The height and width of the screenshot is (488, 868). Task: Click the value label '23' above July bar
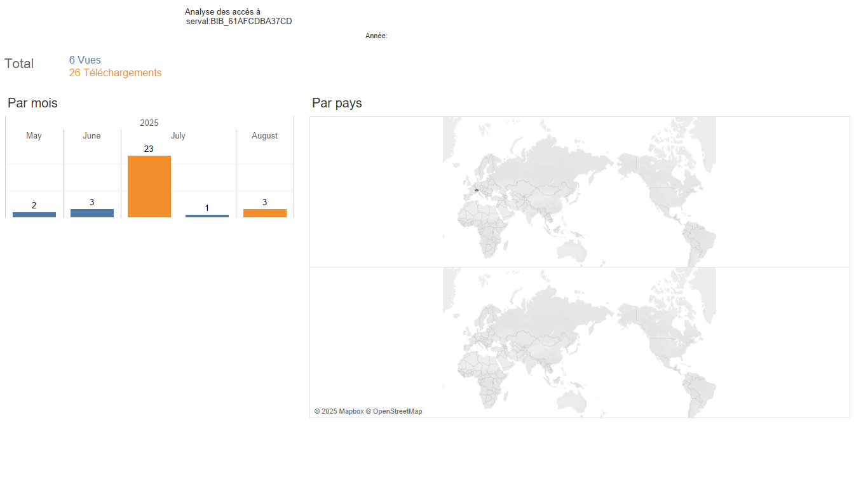(149, 149)
